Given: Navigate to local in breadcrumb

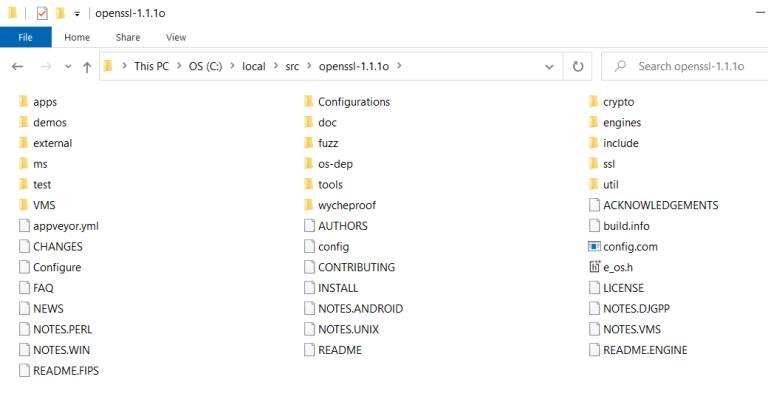Looking at the screenshot, I should tap(254, 66).
